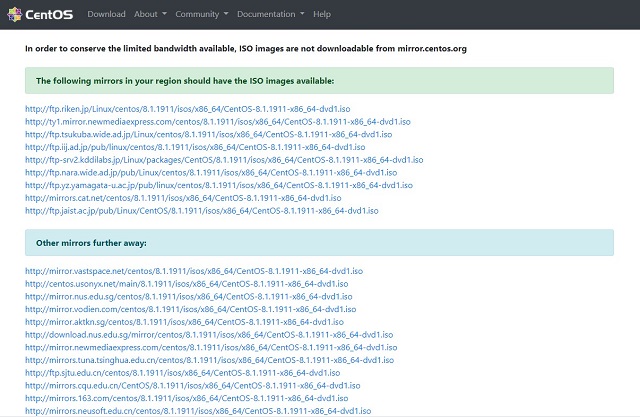Select the ftp-srv2.kddilabs.jp mirror link
Viewport: 640px width, 417px height.
coord(224,160)
